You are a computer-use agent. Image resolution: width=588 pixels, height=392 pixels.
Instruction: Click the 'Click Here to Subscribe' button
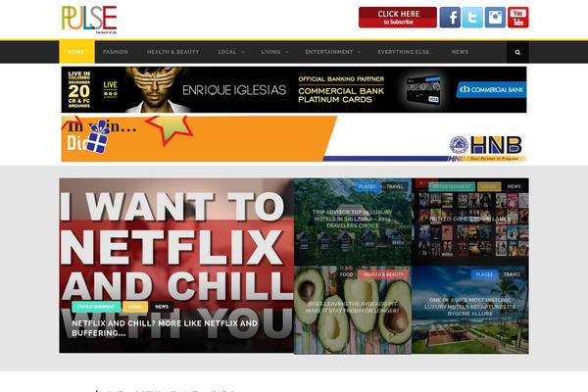tap(398, 18)
